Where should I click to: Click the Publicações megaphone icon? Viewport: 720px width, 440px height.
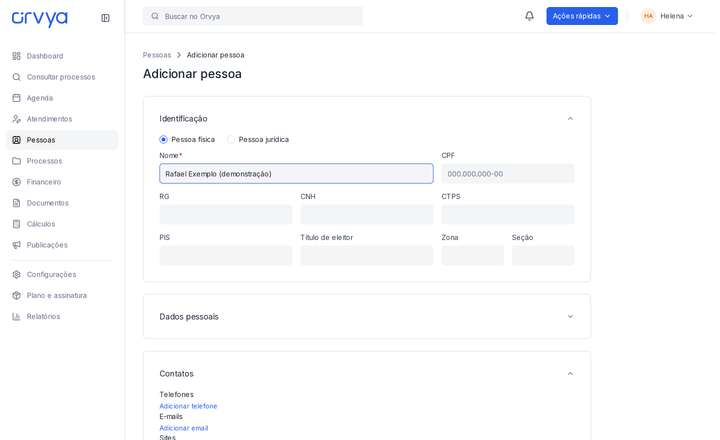point(17,245)
